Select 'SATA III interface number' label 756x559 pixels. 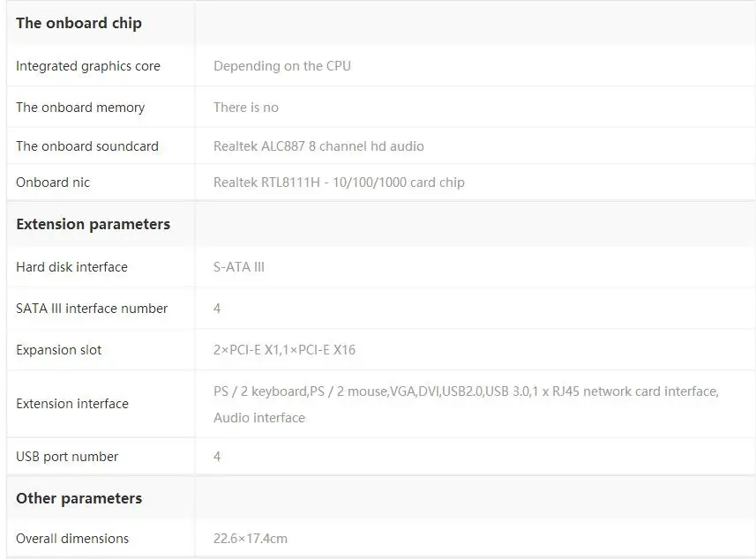(x=92, y=309)
